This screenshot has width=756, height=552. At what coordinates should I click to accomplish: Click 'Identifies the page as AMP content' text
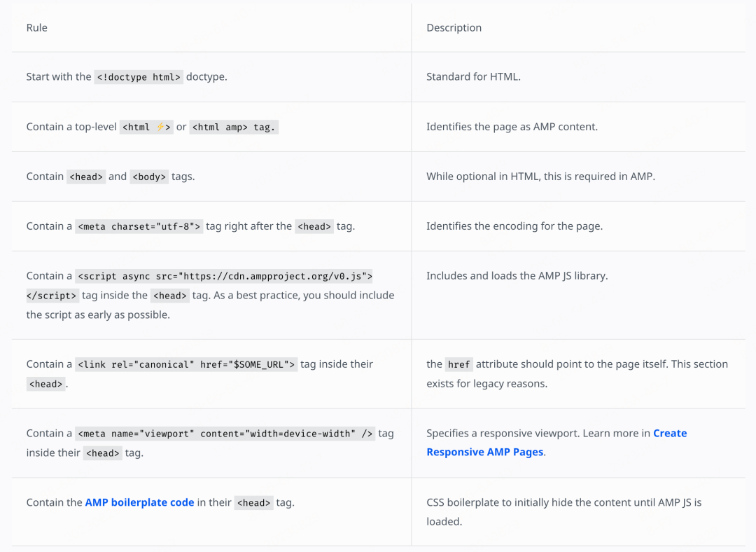coord(512,127)
